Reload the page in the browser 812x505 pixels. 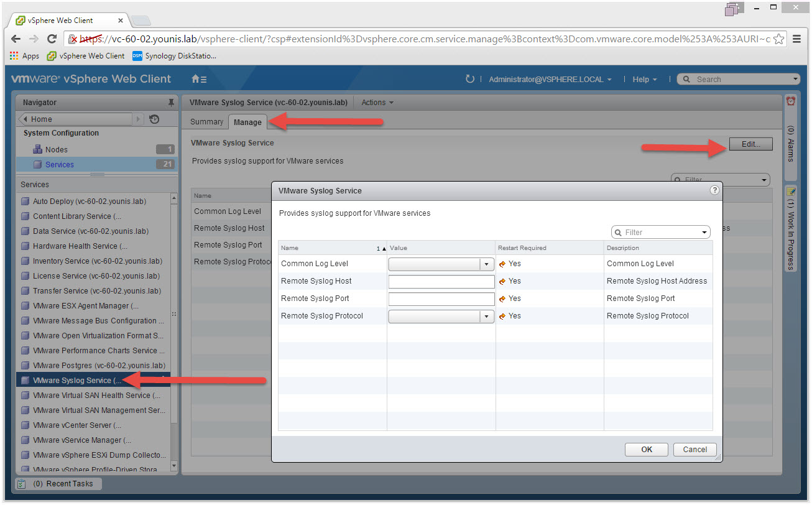coord(52,39)
